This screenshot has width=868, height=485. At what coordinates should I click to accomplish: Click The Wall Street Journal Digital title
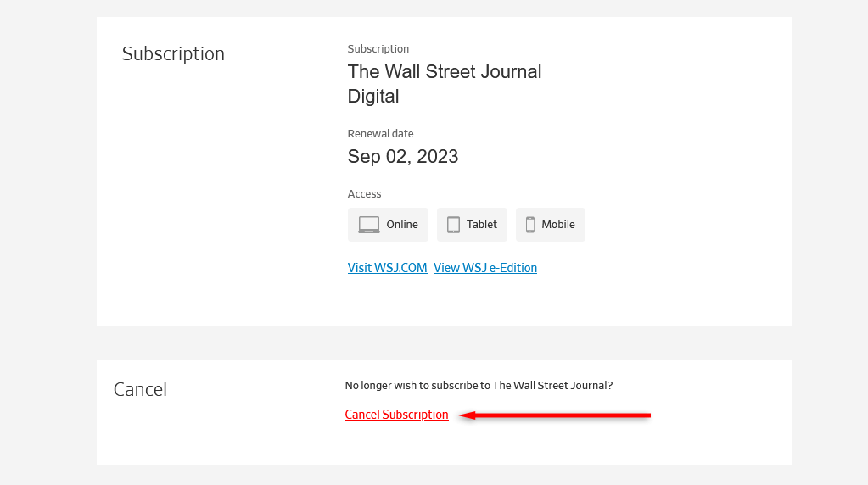444,72
